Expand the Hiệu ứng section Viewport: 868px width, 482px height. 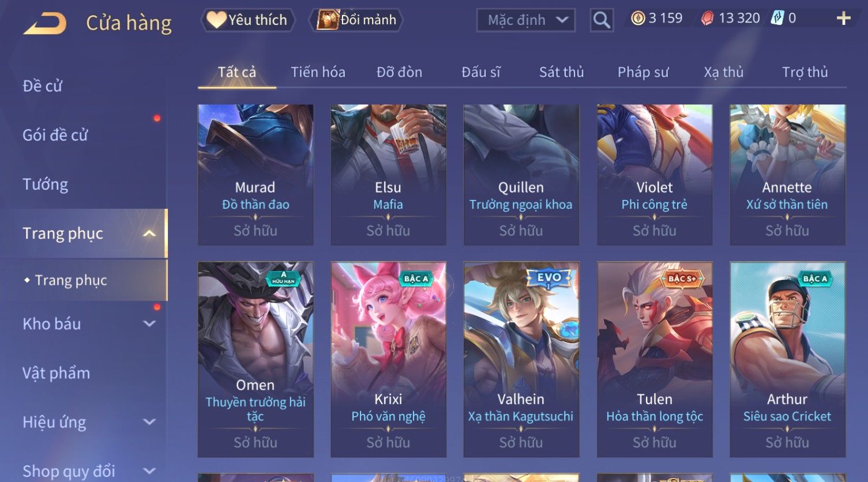coord(149,422)
